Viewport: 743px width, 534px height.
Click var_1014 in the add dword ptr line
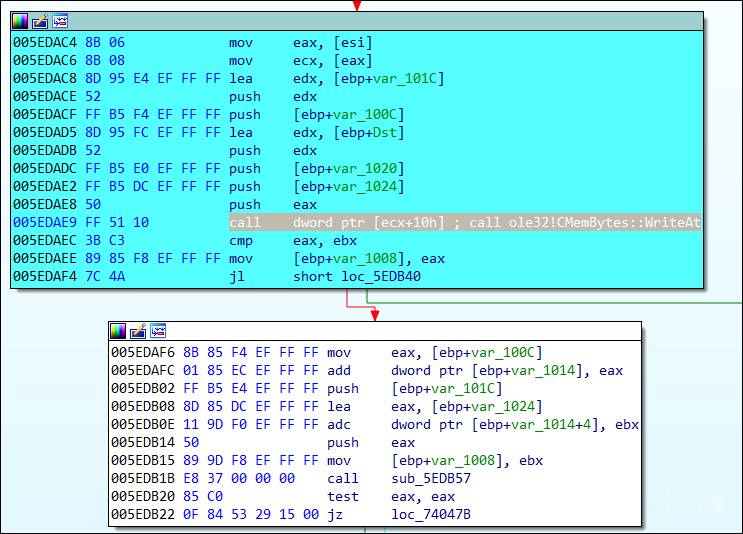coord(543,371)
